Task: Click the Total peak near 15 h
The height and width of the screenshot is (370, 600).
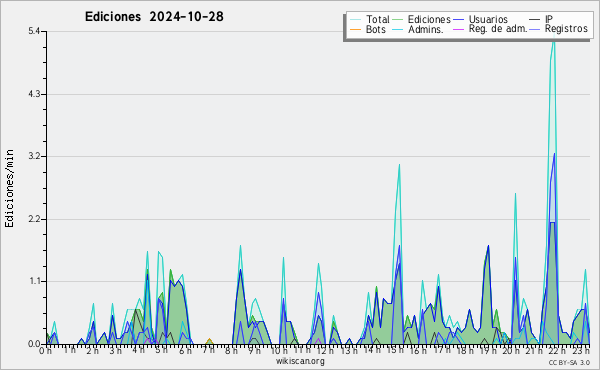Action: [399, 166]
